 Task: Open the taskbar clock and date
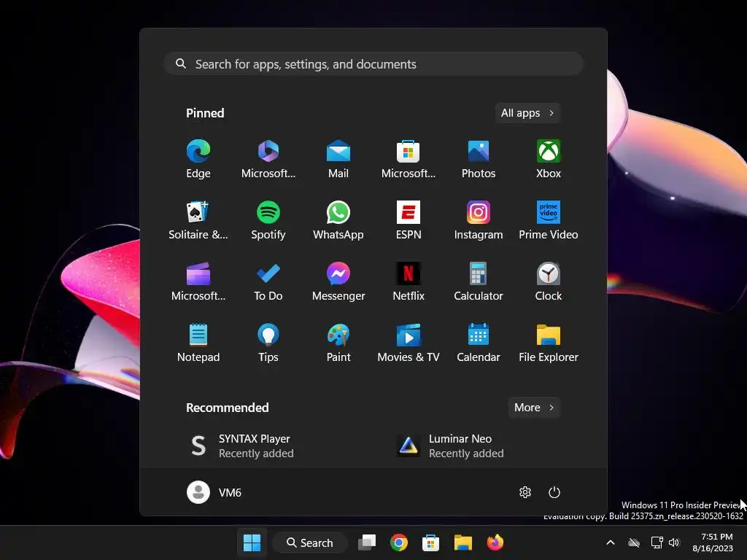click(713, 542)
